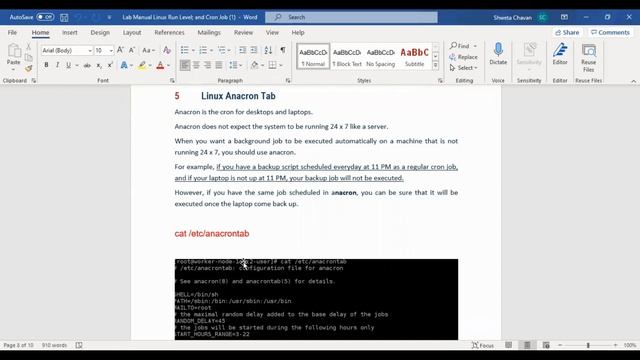640x360 pixels.
Task: Open Font dialog launcher
Action: pos(172,81)
